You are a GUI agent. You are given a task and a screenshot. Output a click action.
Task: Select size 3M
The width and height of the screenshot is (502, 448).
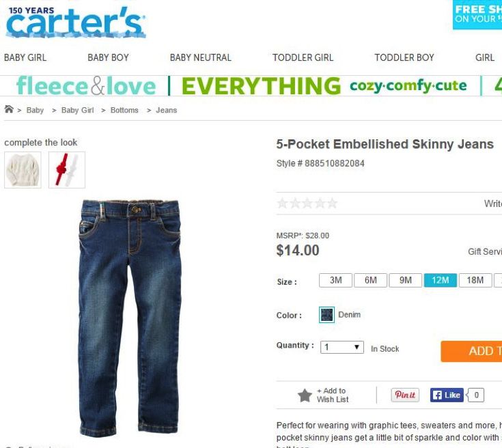335,280
